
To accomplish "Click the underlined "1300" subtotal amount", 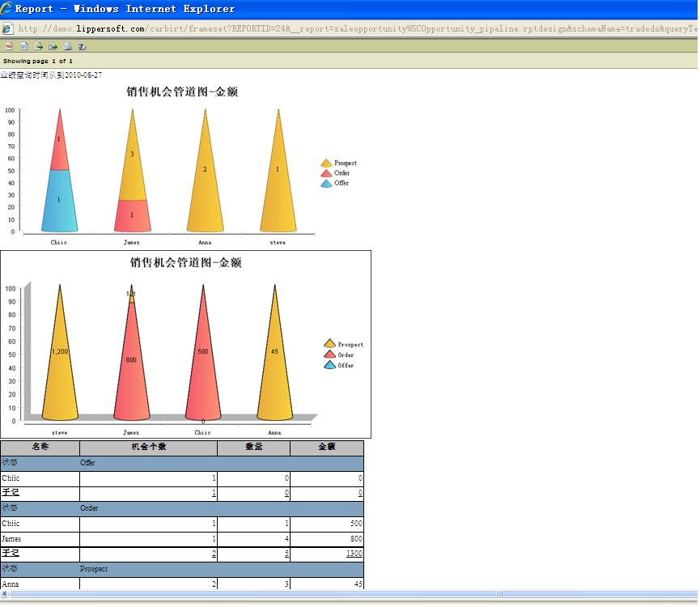I will (354, 554).
